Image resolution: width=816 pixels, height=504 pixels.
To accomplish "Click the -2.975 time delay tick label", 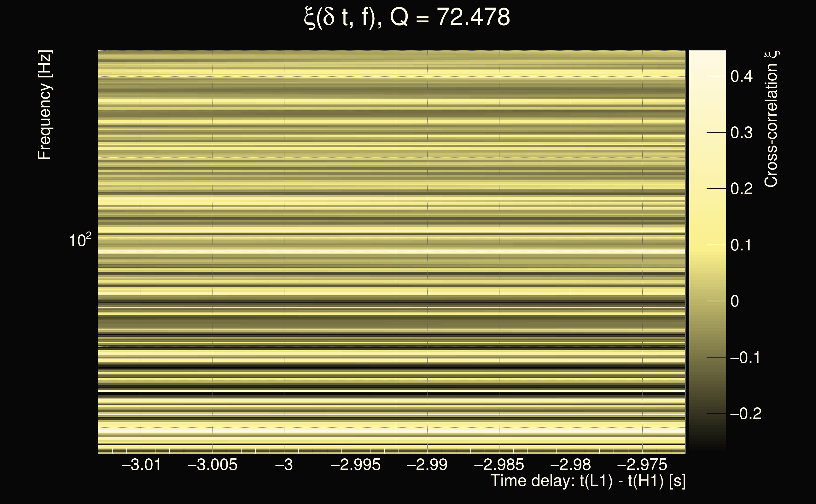I will (642, 465).
